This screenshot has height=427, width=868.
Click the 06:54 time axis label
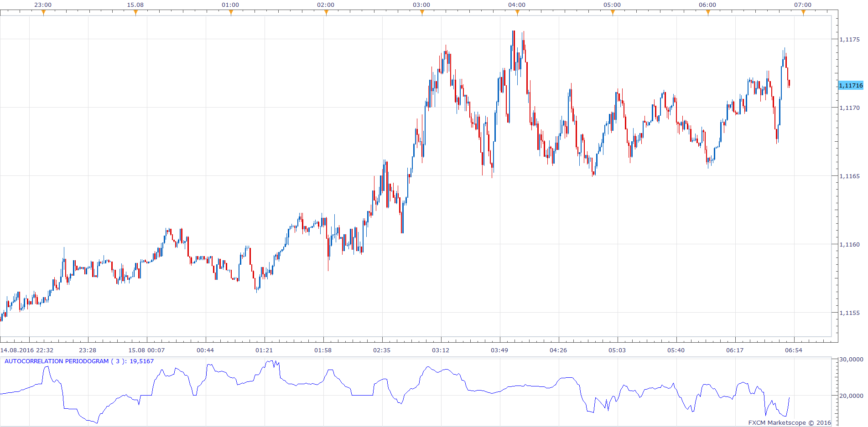(794, 350)
